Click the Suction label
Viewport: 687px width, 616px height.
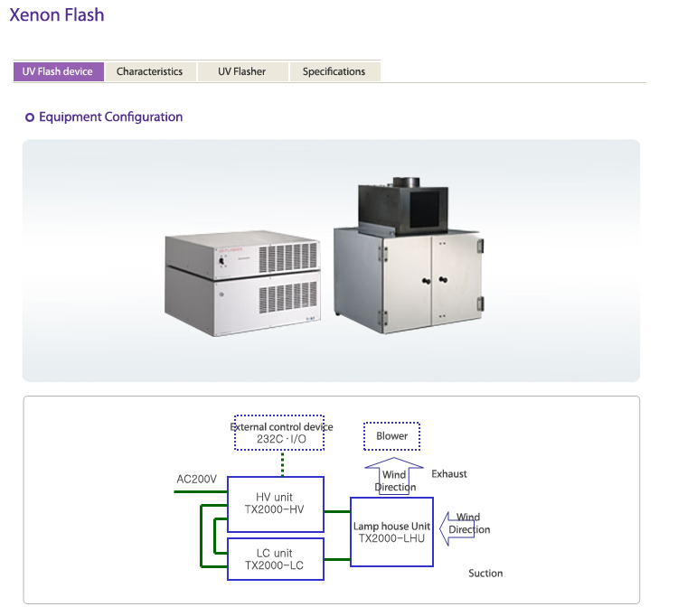485,573
